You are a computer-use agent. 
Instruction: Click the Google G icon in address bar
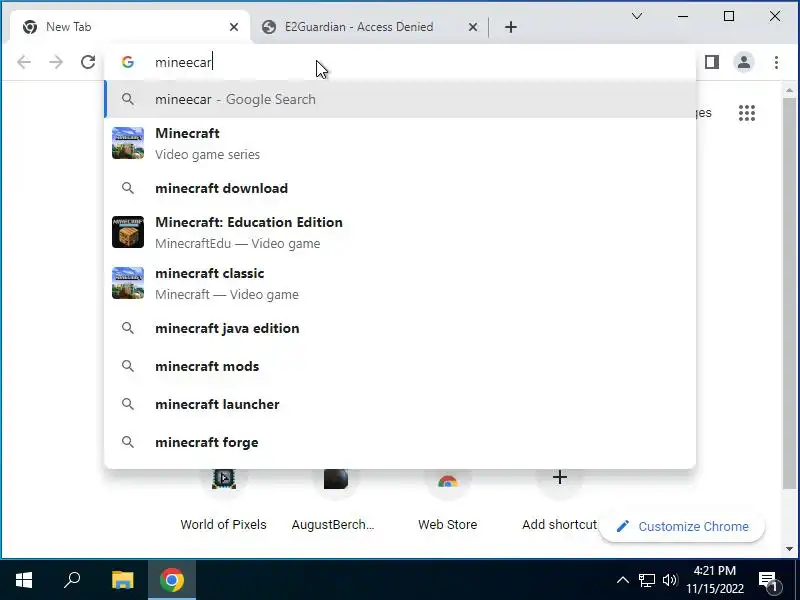128,62
